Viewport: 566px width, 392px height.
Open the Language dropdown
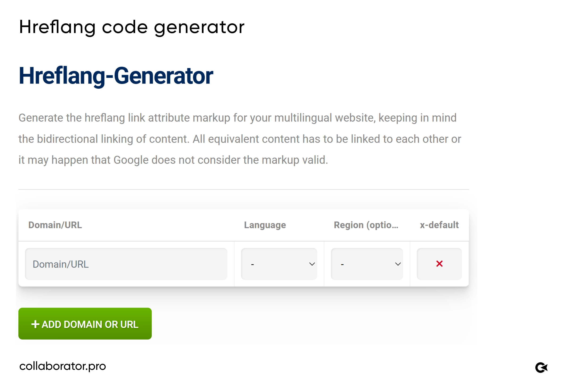[x=279, y=264]
